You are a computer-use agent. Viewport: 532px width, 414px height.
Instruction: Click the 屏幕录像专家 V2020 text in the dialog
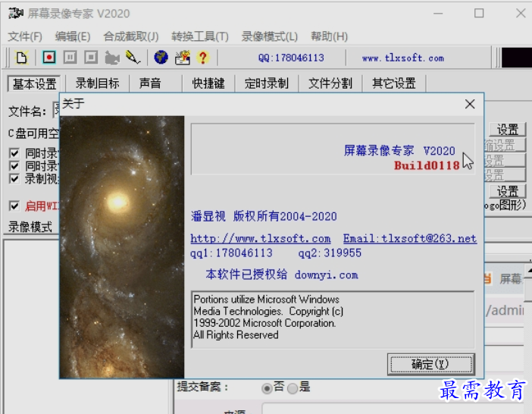click(399, 150)
